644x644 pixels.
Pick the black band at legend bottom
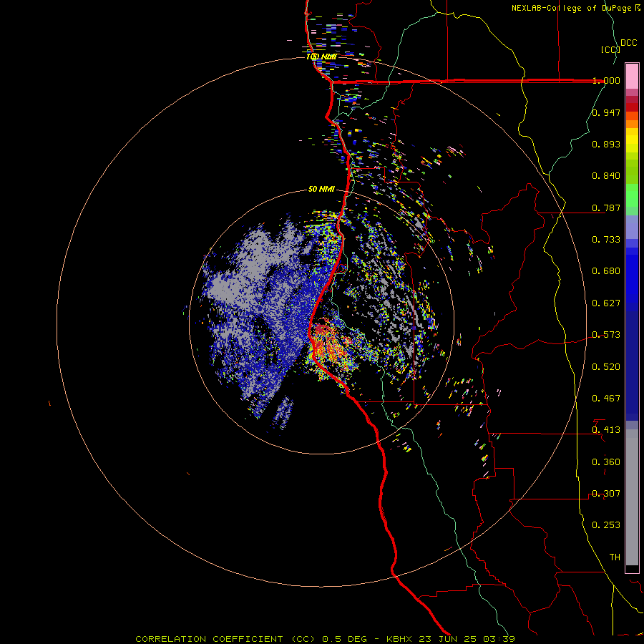632,568
